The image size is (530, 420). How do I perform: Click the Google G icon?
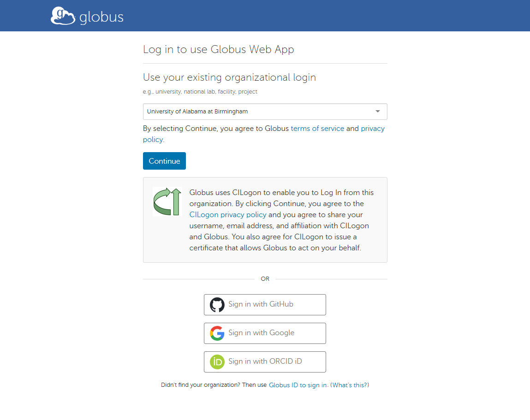[x=217, y=333]
